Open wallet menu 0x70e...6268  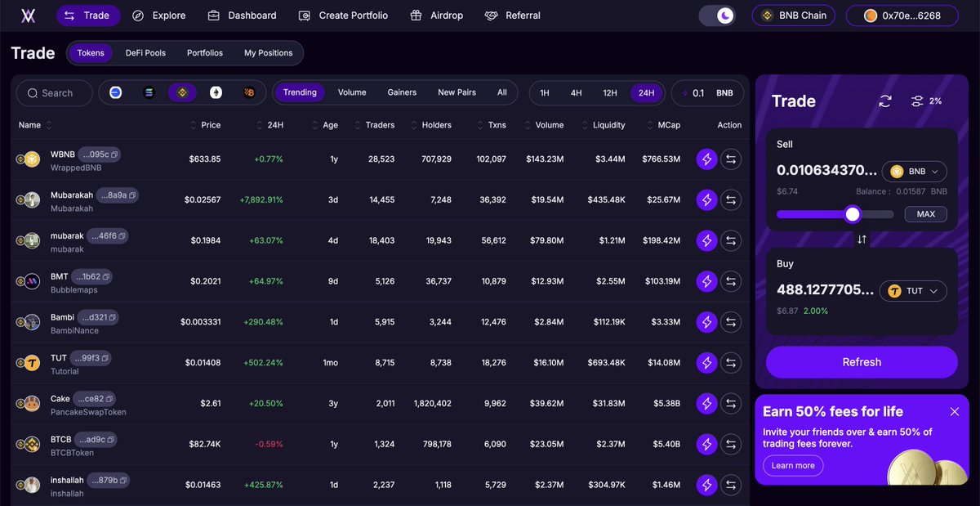902,16
